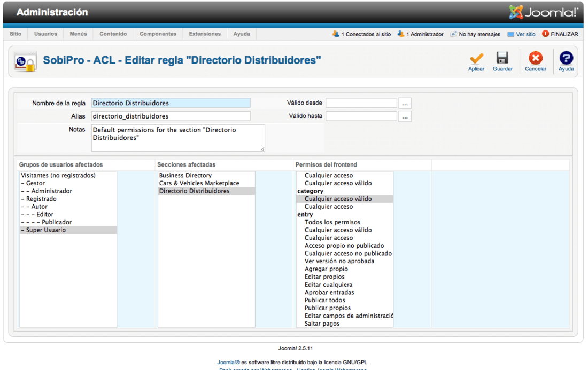
Task: Click the Guardar floppy disk icon
Action: coord(502,58)
